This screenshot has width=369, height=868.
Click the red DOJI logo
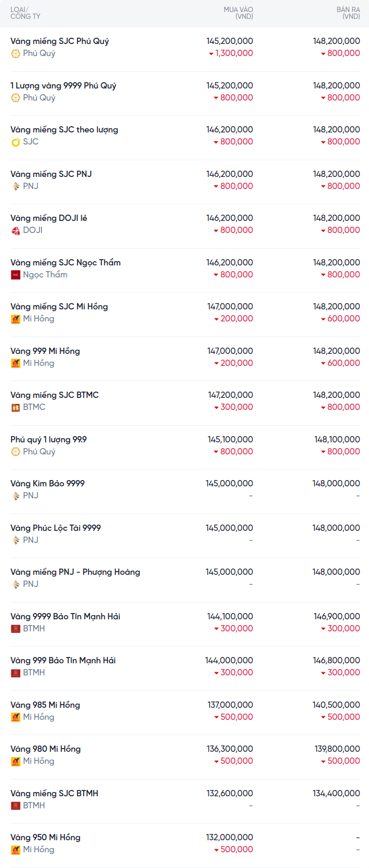(16, 230)
